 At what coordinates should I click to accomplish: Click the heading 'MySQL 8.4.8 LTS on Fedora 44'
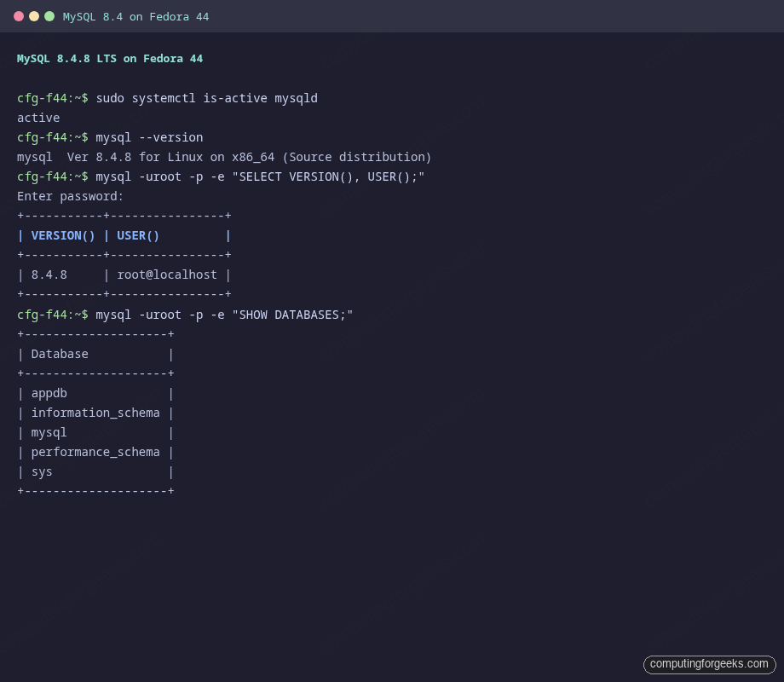pos(110,59)
